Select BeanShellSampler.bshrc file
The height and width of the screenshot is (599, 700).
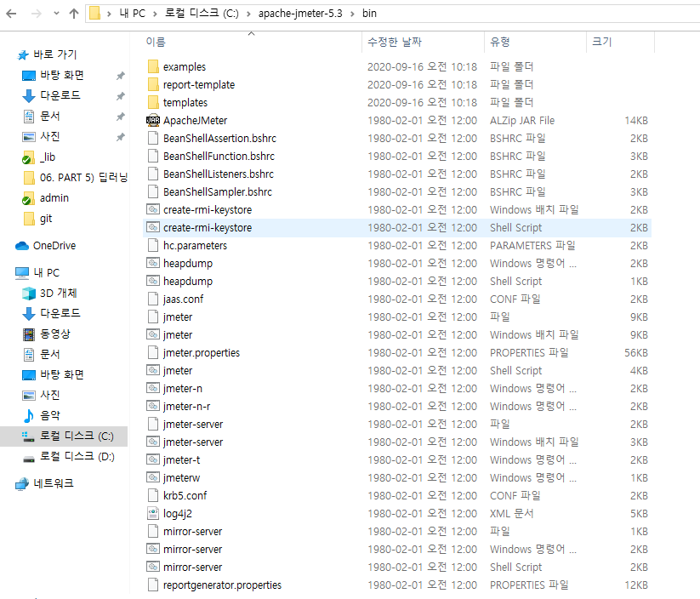tap(397, 192)
